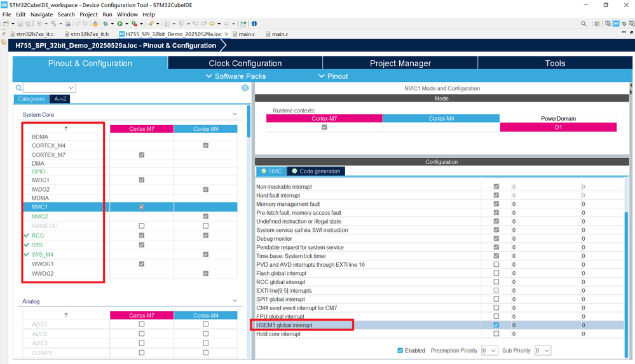The height and width of the screenshot is (364, 635).
Task: Enable SPI1 global interrupt checkbox
Action: 496,299
